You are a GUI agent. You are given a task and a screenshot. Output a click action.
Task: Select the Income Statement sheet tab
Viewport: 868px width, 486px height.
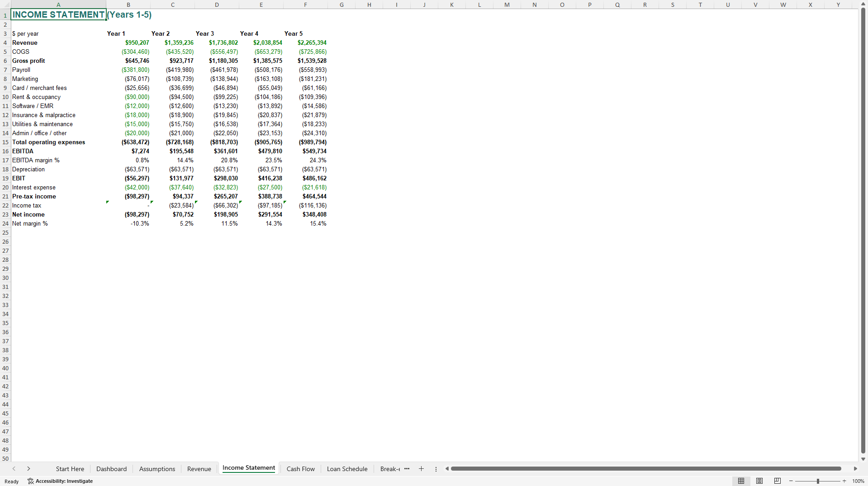(x=248, y=468)
